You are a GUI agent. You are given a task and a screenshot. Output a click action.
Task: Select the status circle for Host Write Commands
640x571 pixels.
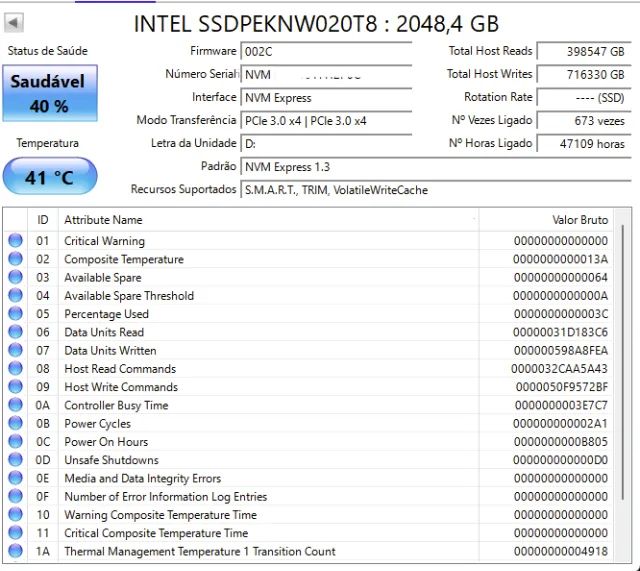(x=16, y=387)
